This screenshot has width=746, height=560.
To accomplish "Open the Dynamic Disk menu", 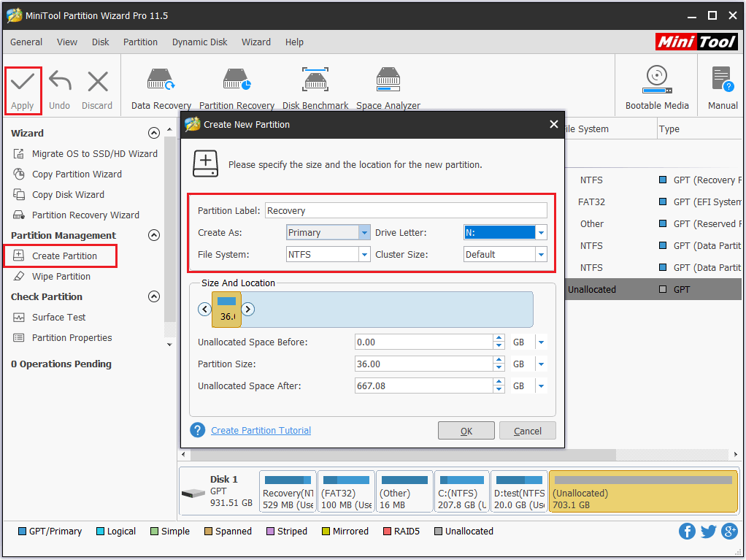I will click(x=199, y=42).
